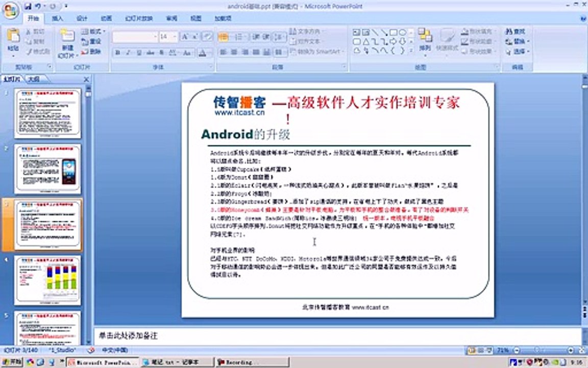The width and height of the screenshot is (588, 368).
Task: Open the font color dropdown arrow
Action: (x=210, y=53)
